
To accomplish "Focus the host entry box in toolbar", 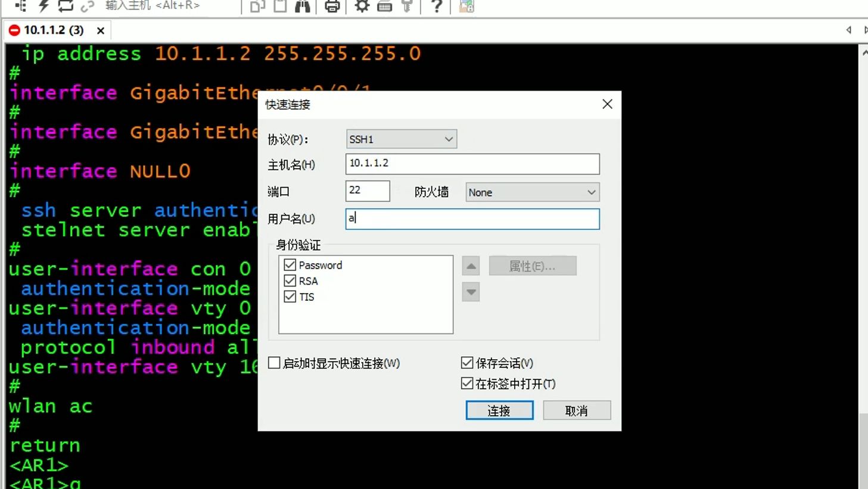I will click(170, 6).
